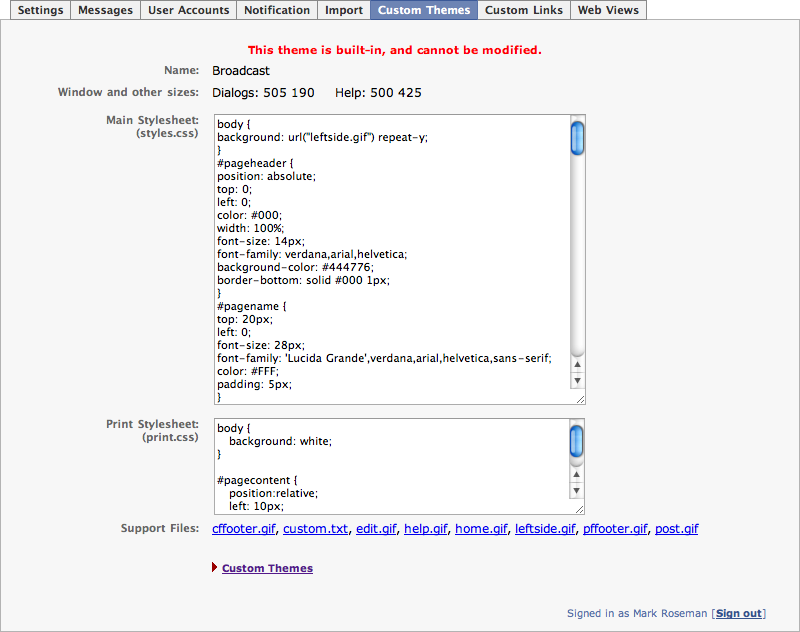Screen dimensions: 800x632
Task: Click the theme name Broadcast
Action: (x=241, y=71)
